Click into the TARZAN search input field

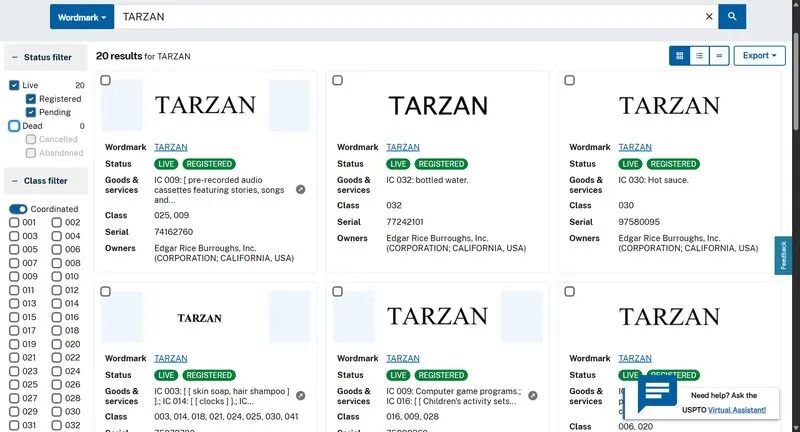pyautogui.click(x=408, y=17)
